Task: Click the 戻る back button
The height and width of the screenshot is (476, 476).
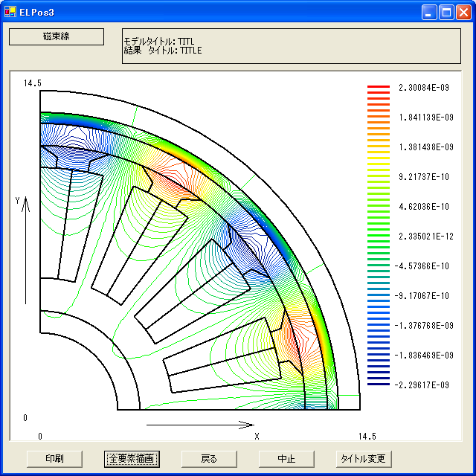Action: pos(209,459)
